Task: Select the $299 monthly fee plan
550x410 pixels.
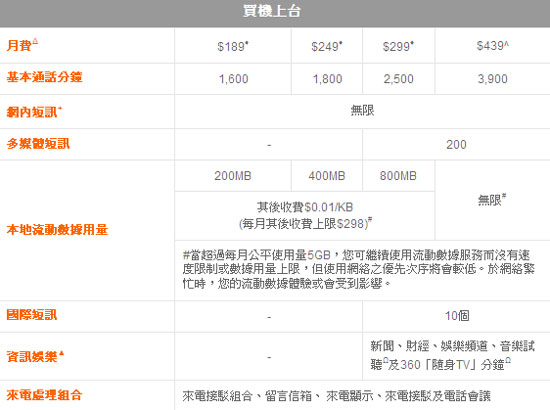Action: (398, 46)
